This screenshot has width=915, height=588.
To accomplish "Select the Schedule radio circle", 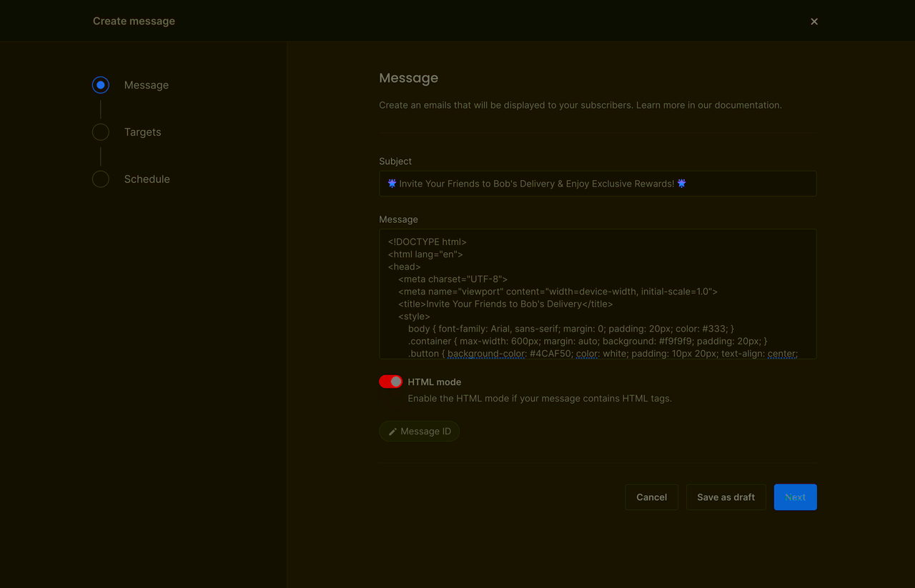I will (100, 179).
